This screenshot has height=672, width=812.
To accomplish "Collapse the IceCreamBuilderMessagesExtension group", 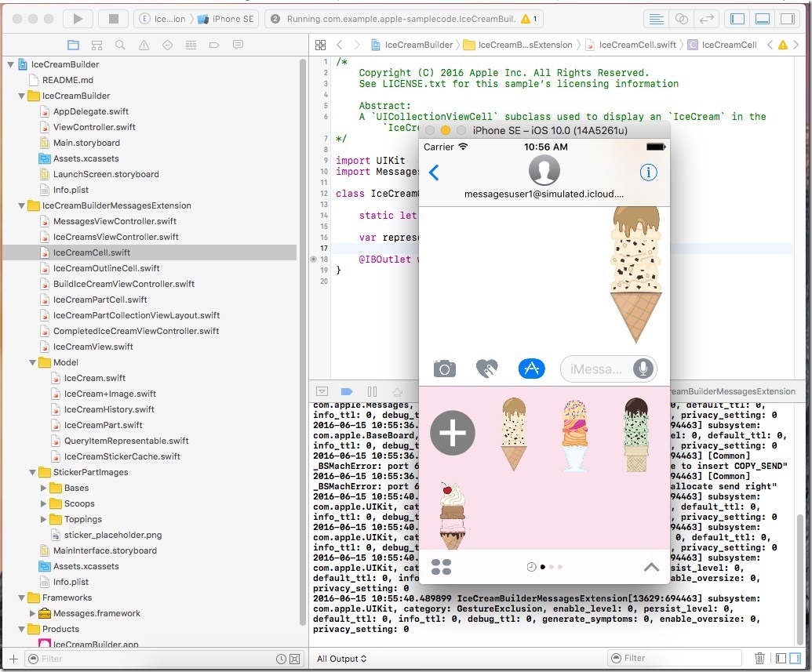I will pyautogui.click(x=21, y=206).
